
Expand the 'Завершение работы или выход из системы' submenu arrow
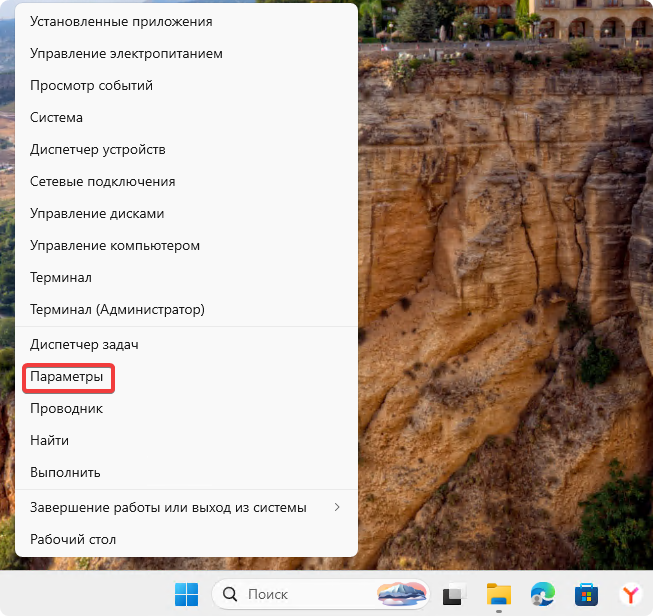coord(337,507)
